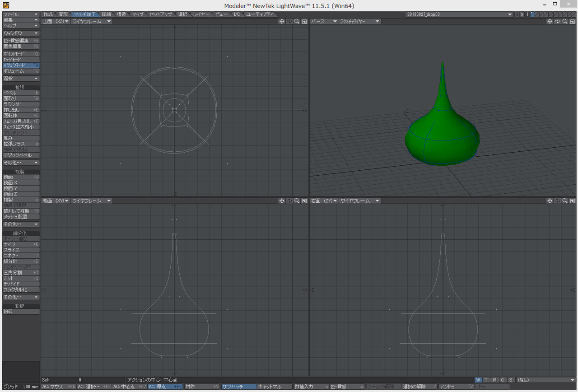Maximize the top (XZ) viewport
The width and height of the screenshot is (578, 392).
[304, 22]
